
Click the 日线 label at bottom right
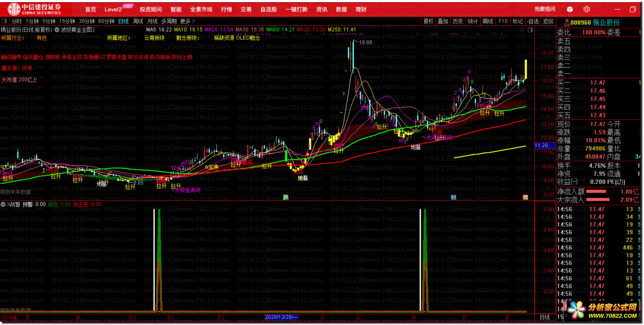545,317
